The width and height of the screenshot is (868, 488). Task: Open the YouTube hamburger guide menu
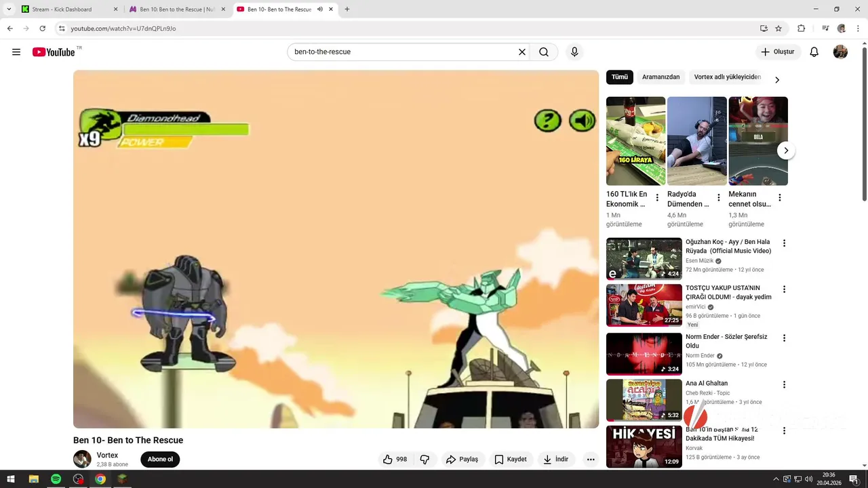pyautogui.click(x=16, y=52)
